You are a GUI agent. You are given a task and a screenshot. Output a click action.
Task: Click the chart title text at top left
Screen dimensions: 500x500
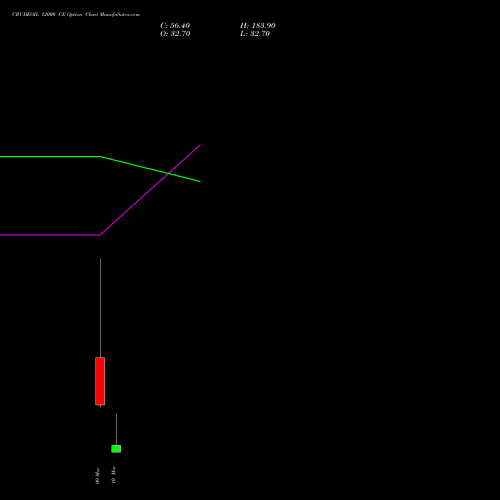click(x=76, y=15)
